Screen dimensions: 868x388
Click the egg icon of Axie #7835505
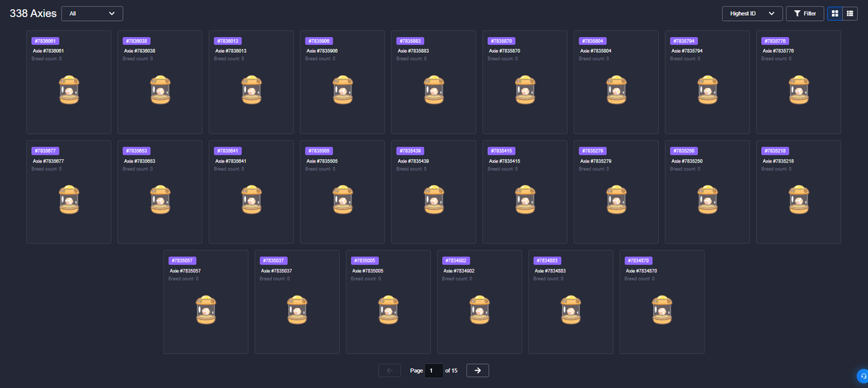click(x=342, y=200)
